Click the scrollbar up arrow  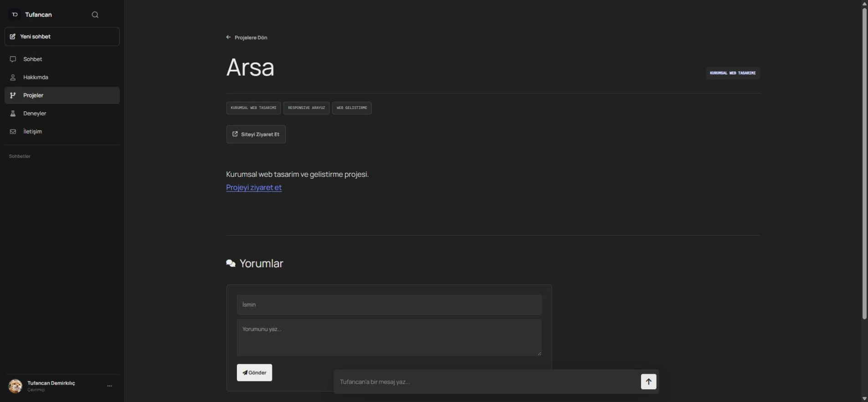pos(864,4)
